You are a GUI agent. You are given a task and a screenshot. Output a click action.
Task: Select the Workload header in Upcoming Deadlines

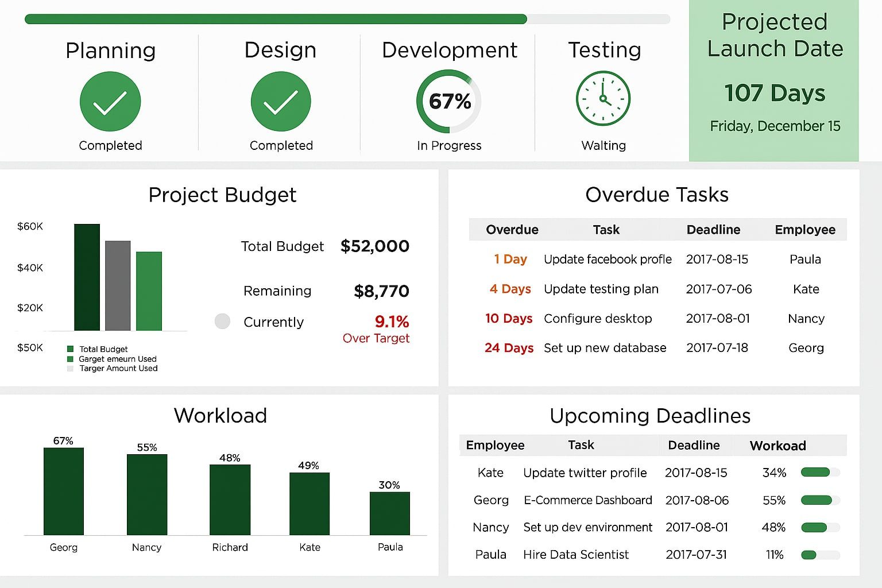pyautogui.click(x=777, y=446)
